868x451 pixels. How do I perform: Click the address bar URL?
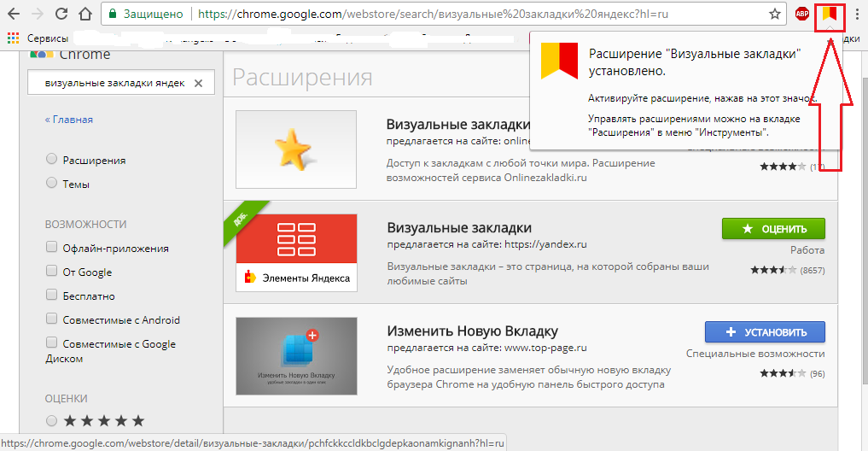click(x=433, y=14)
